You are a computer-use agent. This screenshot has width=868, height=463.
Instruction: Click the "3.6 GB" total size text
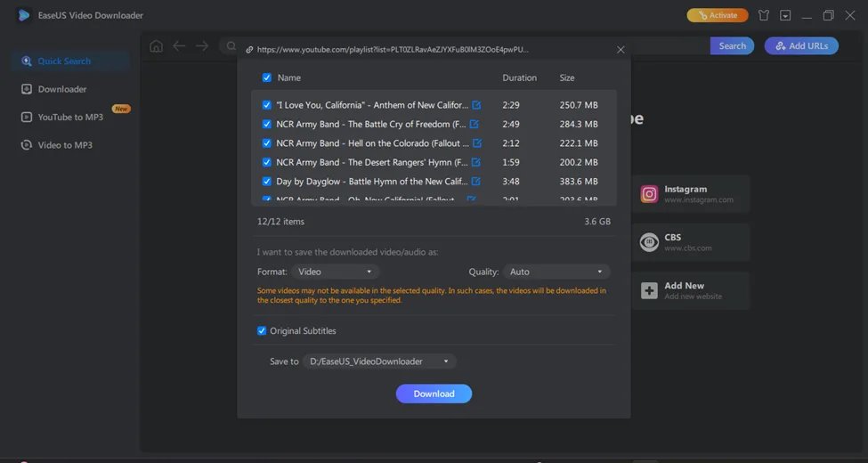[x=597, y=222]
